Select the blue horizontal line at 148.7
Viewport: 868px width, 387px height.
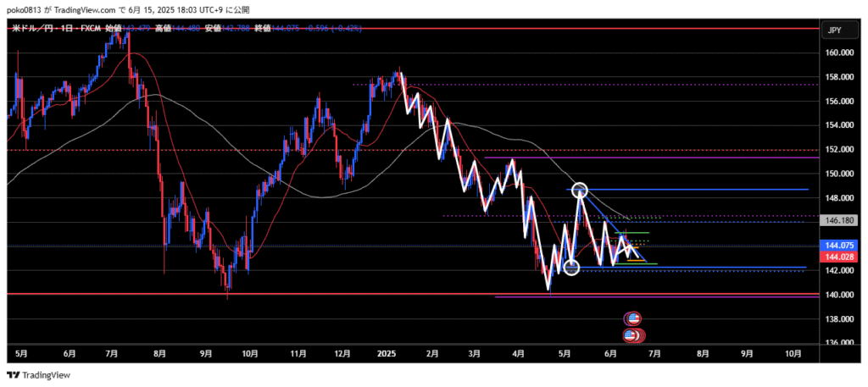click(721, 190)
